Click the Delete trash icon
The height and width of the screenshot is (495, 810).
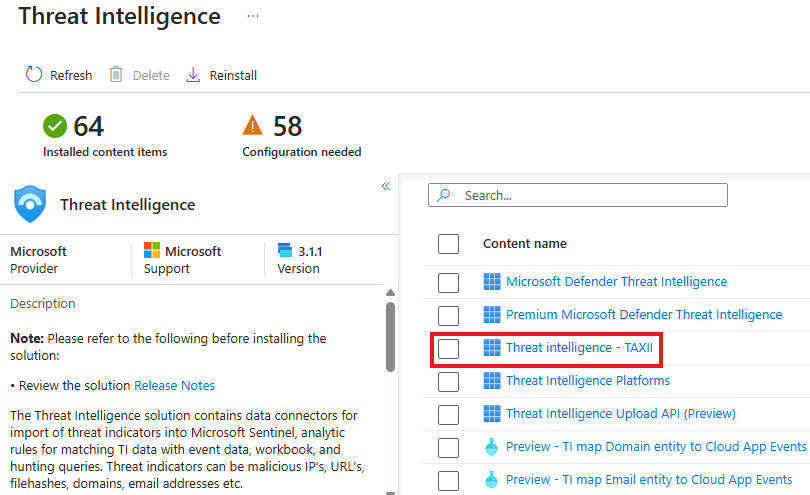pyautogui.click(x=116, y=75)
